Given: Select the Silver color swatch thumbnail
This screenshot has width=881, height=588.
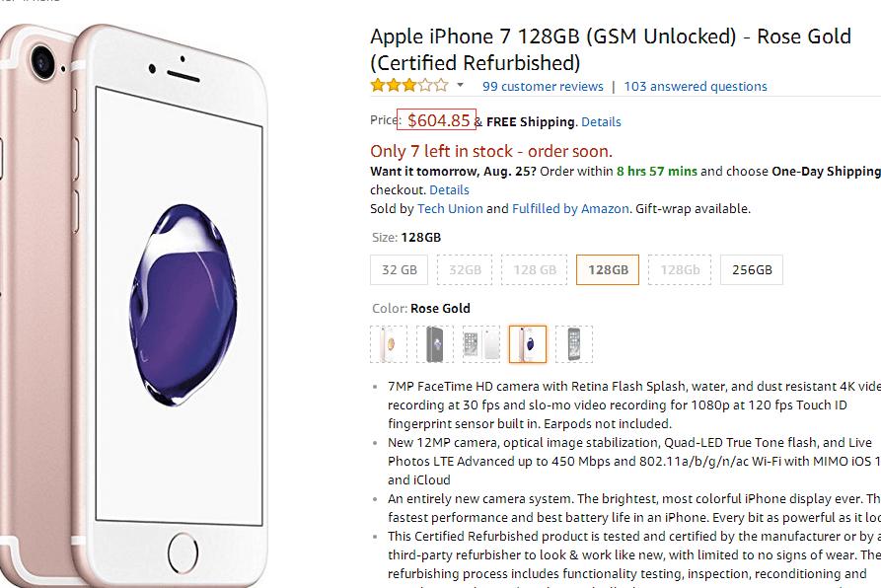Looking at the screenshot, I should tap(481, 344).
